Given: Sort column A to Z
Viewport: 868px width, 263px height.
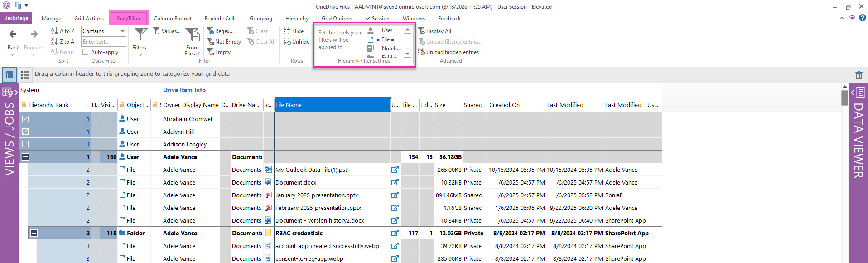Looking at the screenshot, I should 63,31.
